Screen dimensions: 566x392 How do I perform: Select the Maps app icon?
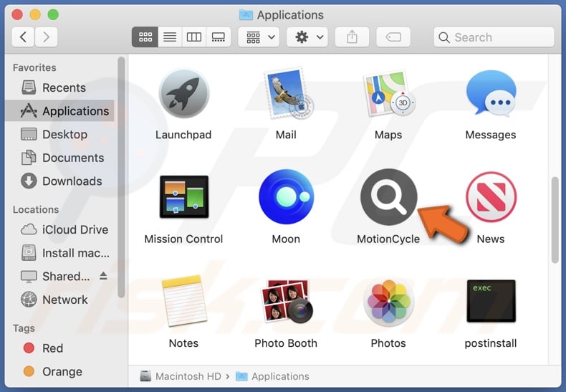[x=389, y=93]
